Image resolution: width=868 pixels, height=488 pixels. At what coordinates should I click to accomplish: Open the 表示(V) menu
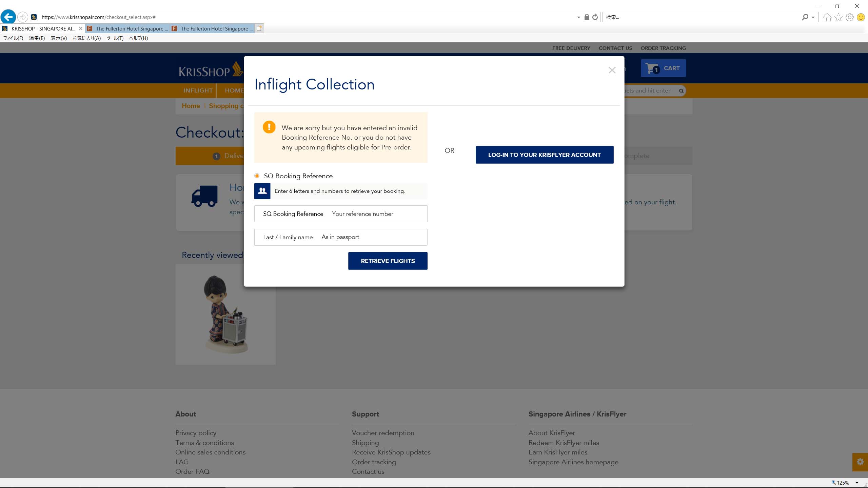coord(59,38)
